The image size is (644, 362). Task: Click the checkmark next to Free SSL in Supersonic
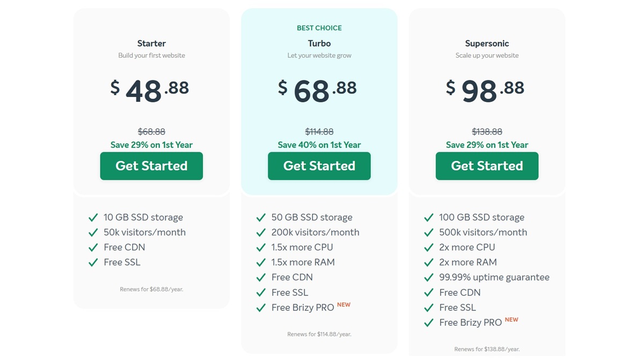[429, 307]
